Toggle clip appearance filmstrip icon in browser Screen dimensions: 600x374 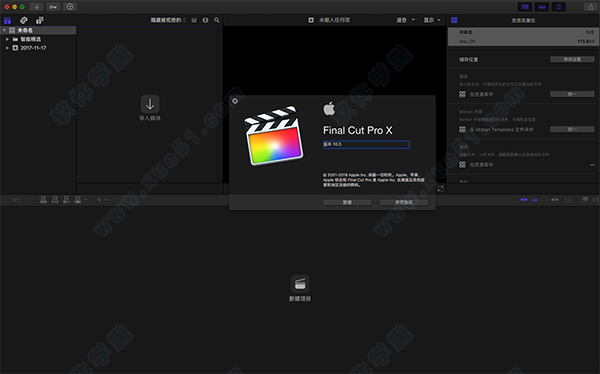pos(194,20)
